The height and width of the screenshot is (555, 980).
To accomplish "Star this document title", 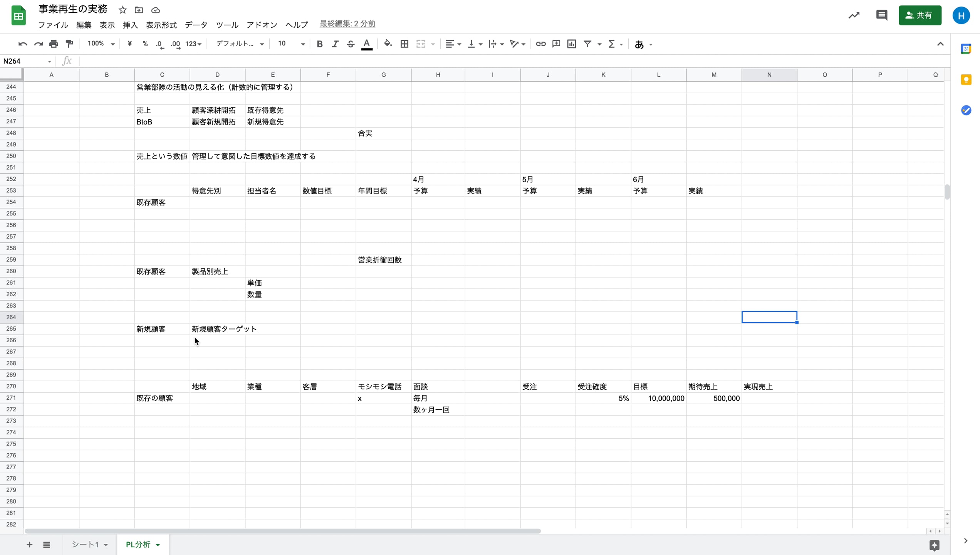I will (123, 10).
